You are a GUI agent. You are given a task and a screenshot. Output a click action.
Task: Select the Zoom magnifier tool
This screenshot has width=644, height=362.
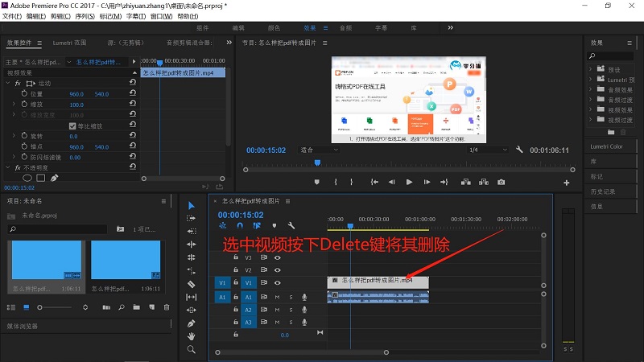pos(192,349)
